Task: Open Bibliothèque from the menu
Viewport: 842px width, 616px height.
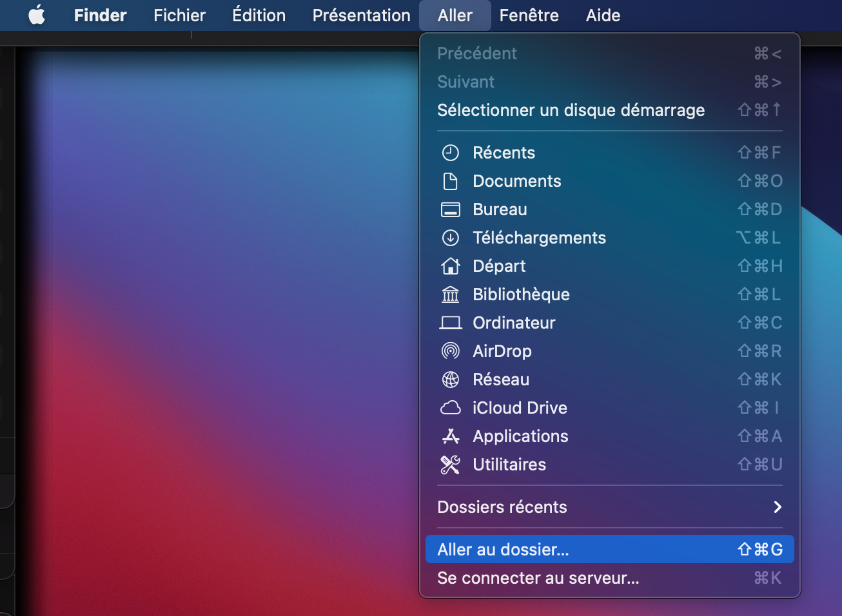Action: 610,294
